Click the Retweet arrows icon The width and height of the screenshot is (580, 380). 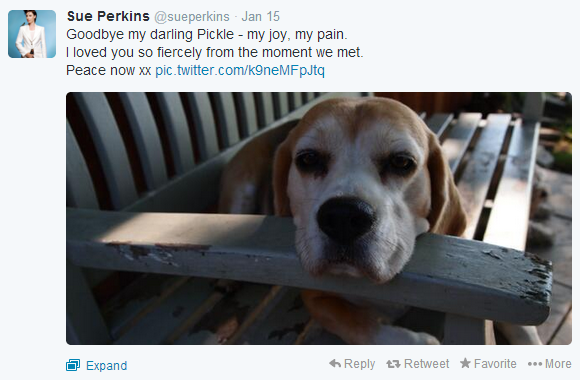[393, 364]
